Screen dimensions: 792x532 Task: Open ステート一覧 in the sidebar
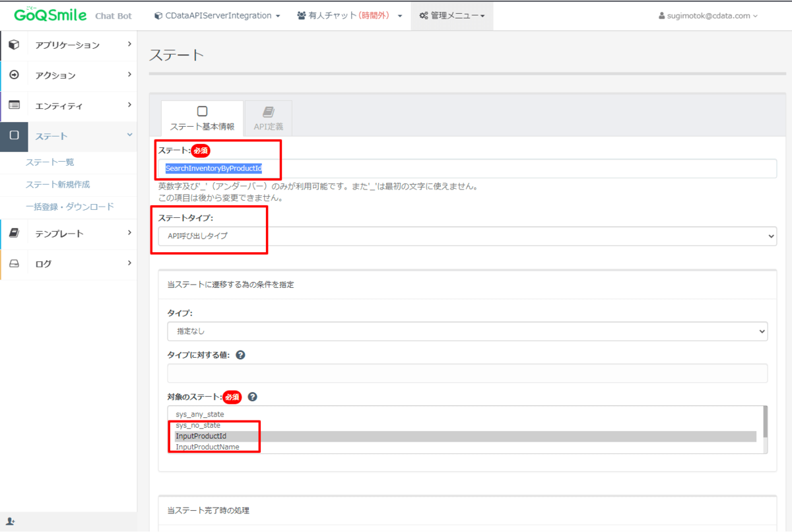[x=49, y=162]
